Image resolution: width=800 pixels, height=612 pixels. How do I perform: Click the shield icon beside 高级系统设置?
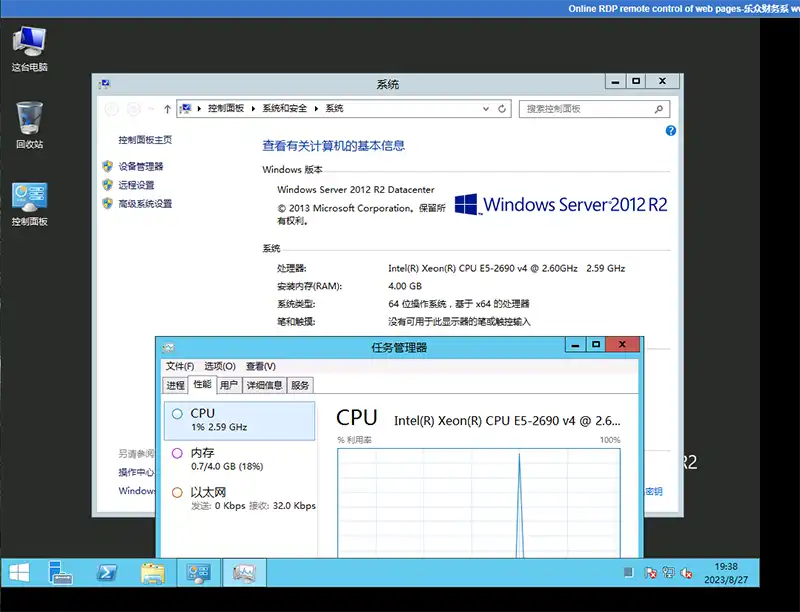point(107,203)
